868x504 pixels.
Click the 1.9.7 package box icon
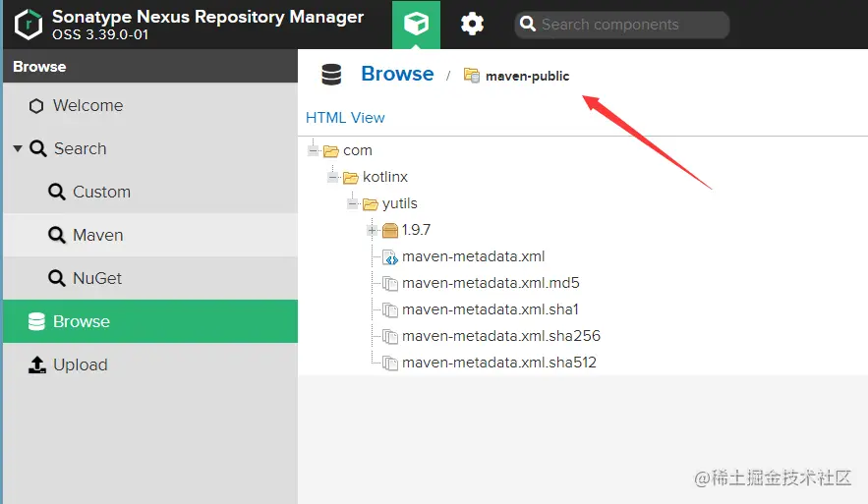tap(390, 230)
